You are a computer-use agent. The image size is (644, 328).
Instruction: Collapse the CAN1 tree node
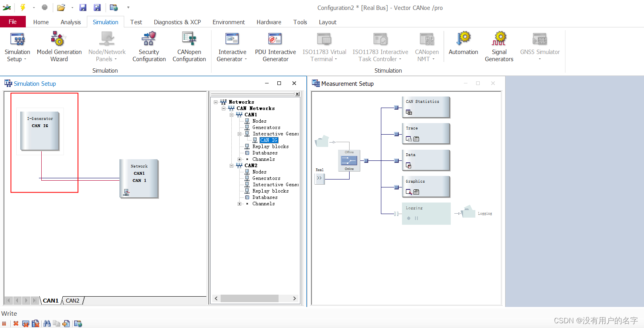pos(231,115)
